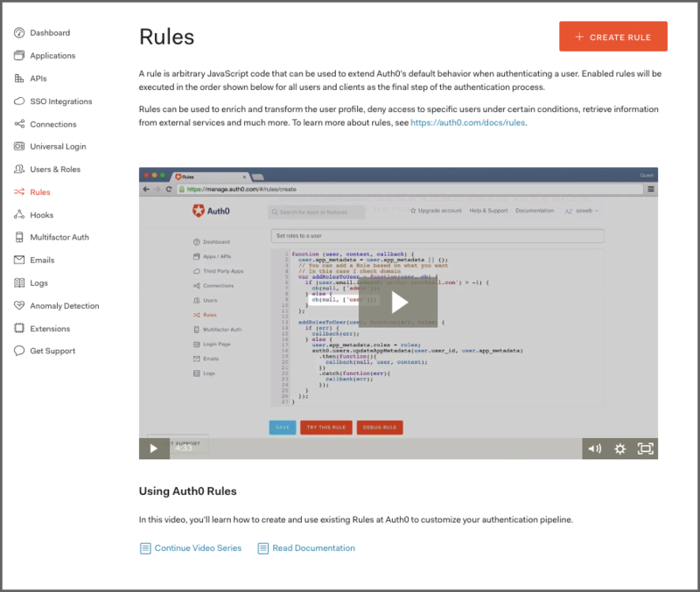The height and width of the screenshot is (592, 700).
Task: Select the Rules menu item
Action: [x=40, y=192]
